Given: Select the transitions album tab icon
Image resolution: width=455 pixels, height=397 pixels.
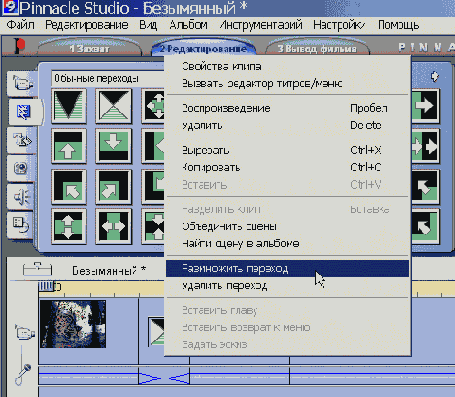Looking at the screenshot, I should (23, 111).
